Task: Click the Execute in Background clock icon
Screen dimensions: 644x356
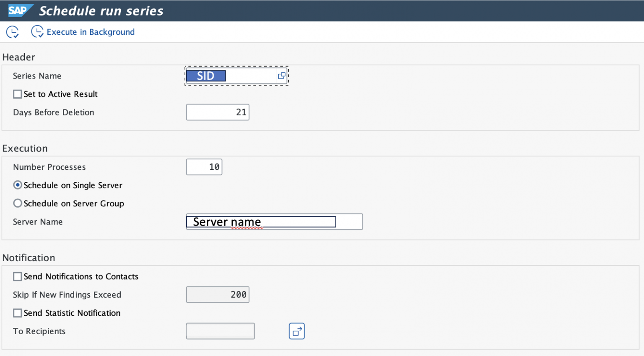Action: coord(37,32)
